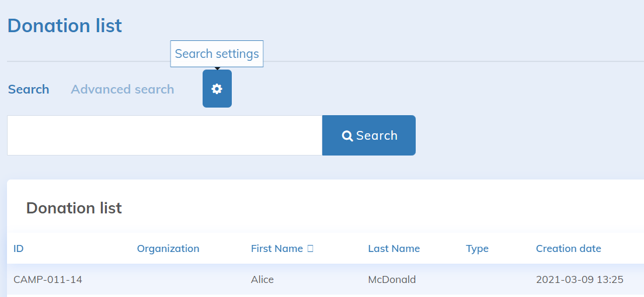644x297 pixels.
Task: Sort by the Last Name column header
Action: [394, 248]
